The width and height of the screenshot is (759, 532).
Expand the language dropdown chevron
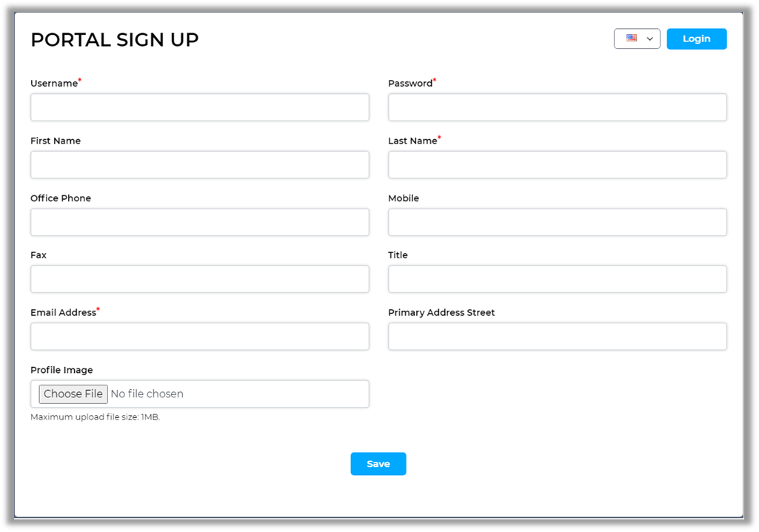coord(649,39)
